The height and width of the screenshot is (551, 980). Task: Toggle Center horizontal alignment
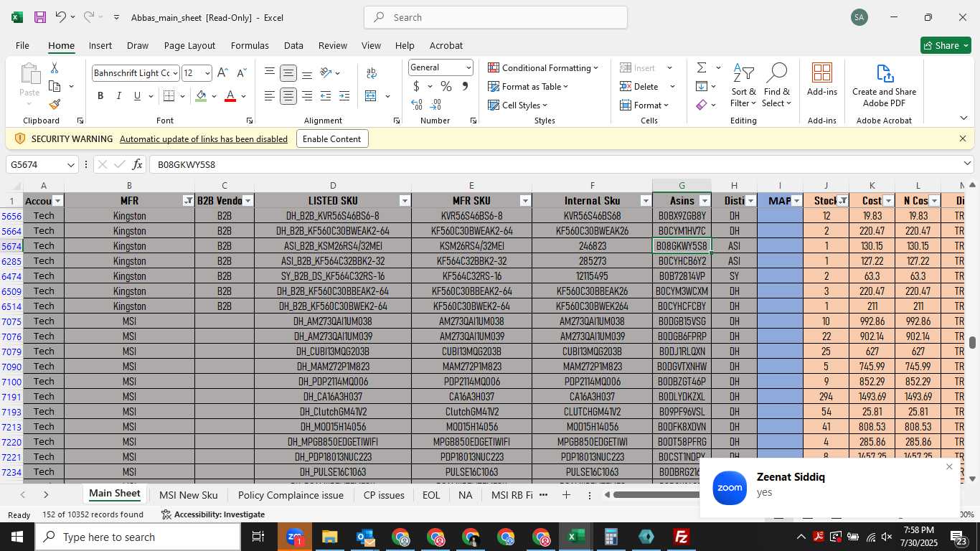288,96
